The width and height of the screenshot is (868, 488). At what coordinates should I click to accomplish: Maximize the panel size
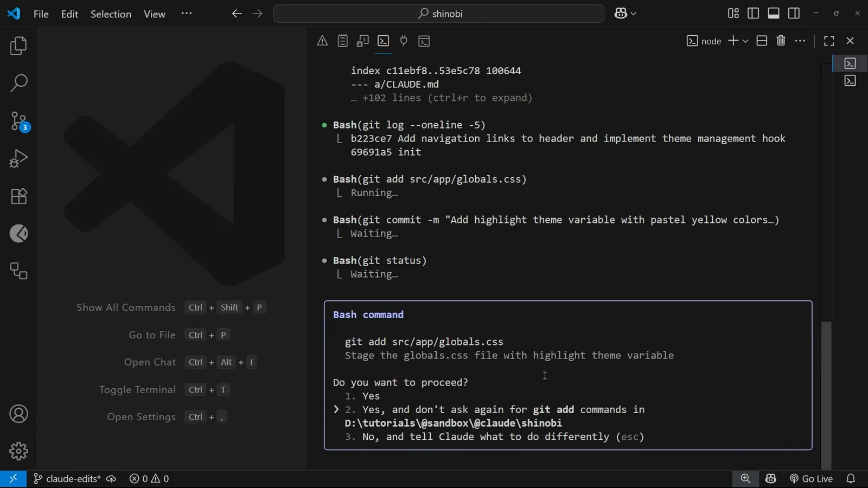pyautogui.click(x=829, y=41)
